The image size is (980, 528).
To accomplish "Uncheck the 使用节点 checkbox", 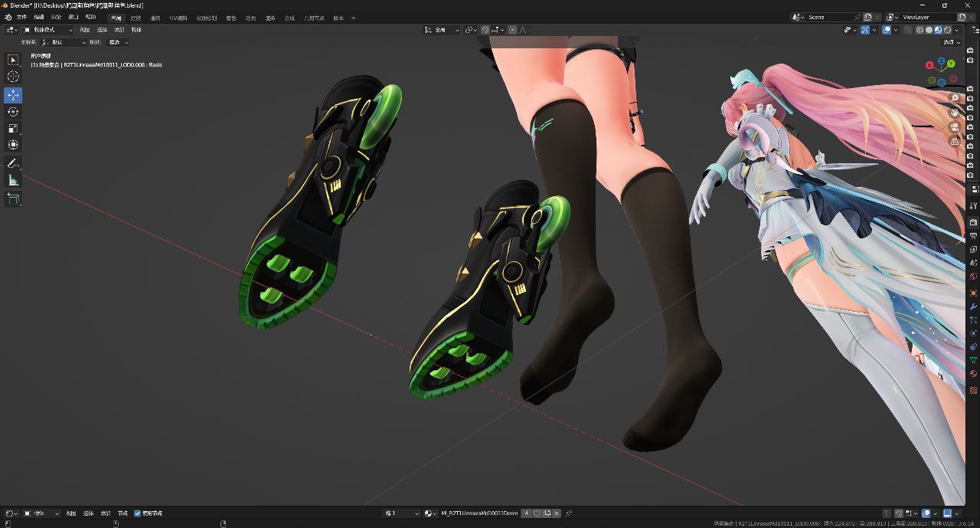I will (x=137, y=513).
